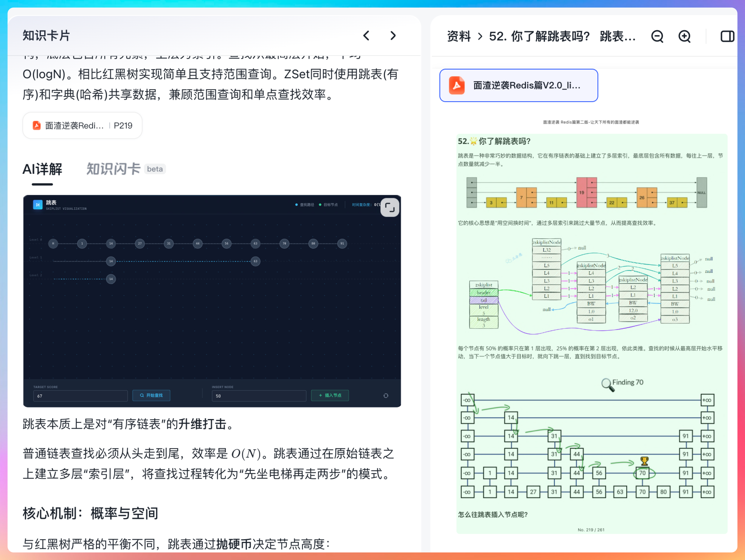Click node 91 on Level 0
745x560 pixels.
coord(342,243)
